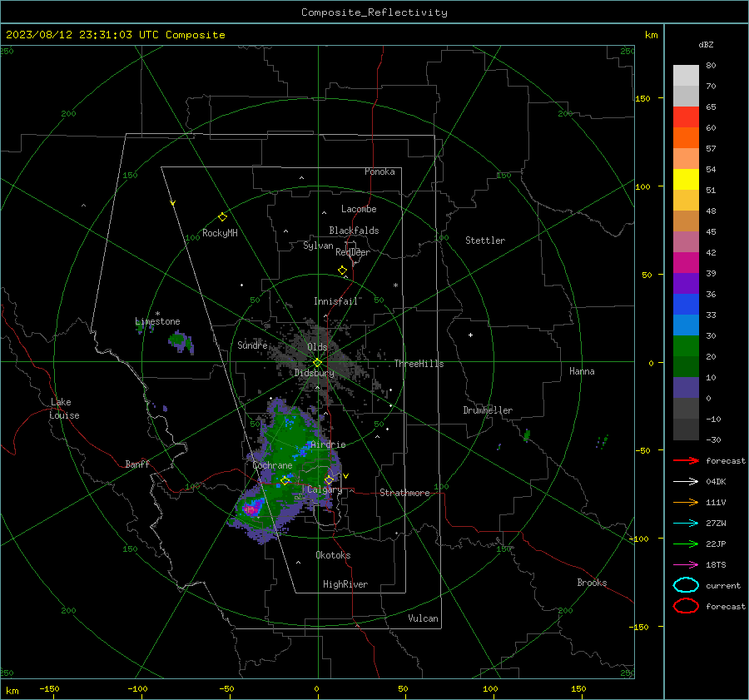Select the RockyMH label
Image resolution: width=749 pixels, height=700 pixels.
click(220, 233)
